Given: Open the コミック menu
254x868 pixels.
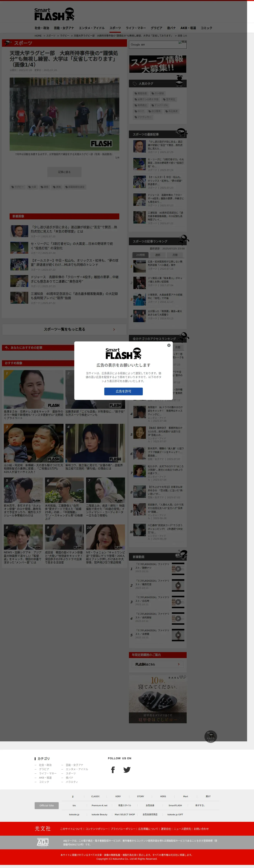Looking at the screenshot, I should pos(206,28).
